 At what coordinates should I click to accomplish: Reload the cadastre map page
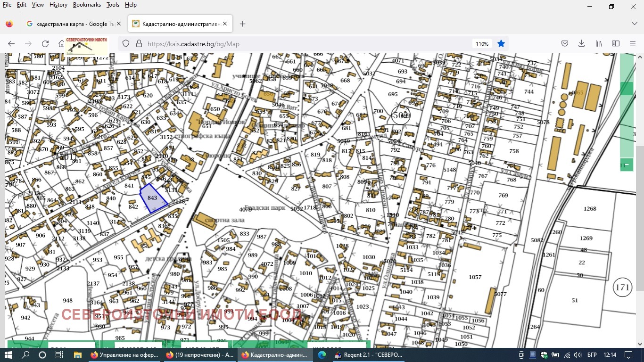click(45, 44)
